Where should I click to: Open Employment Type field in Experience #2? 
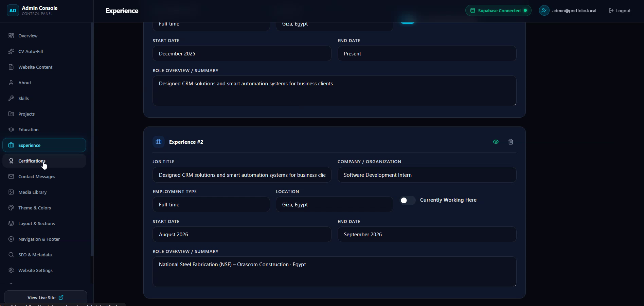pyautogui.click(x=211, y=205)
